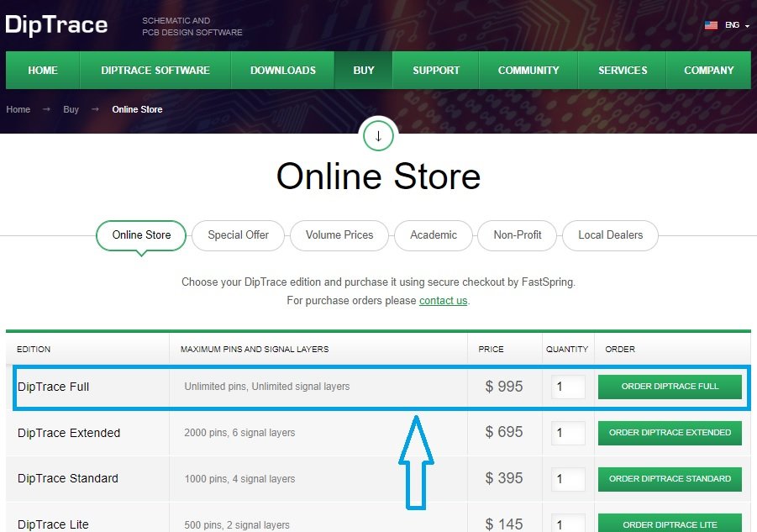Follow the 'contact us' link
This screenshot has height=532, width=757.
[x=443, y=301]
